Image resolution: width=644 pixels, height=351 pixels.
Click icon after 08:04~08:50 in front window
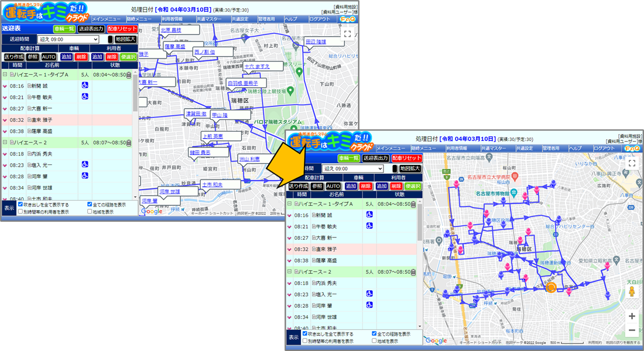(413, 204)
